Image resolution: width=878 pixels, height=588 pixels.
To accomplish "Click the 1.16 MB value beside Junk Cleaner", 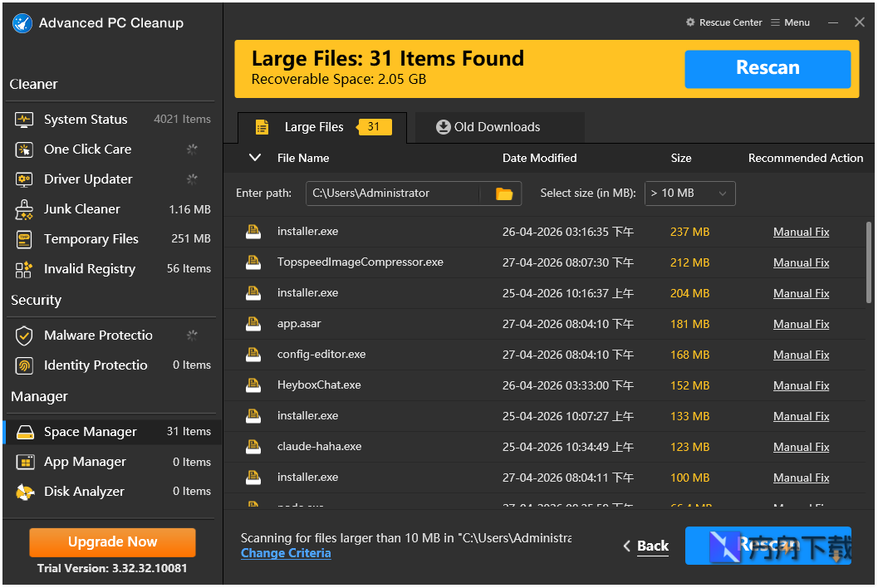I will [190, 209].
